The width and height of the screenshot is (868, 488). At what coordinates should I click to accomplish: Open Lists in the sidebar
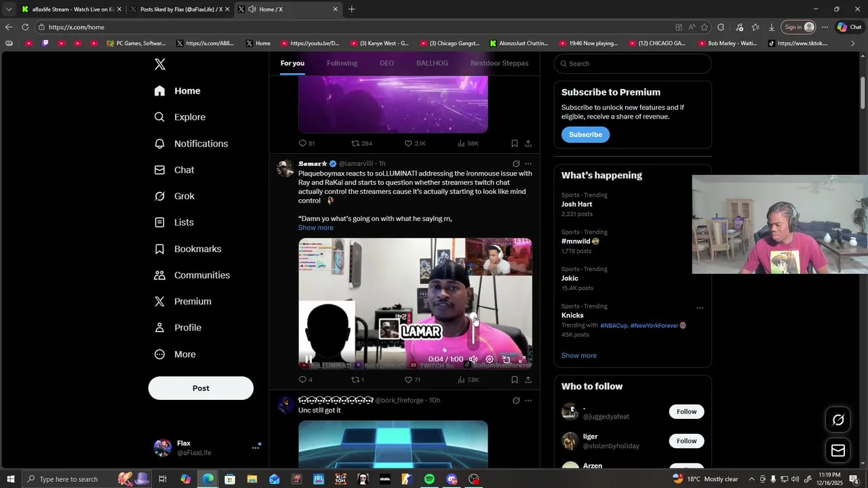pos(174,222)
